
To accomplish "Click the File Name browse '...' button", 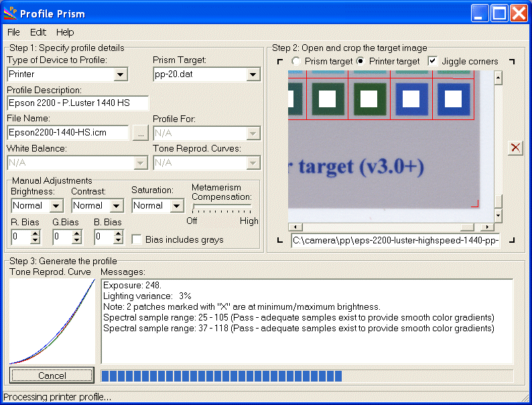I will 141,133.
